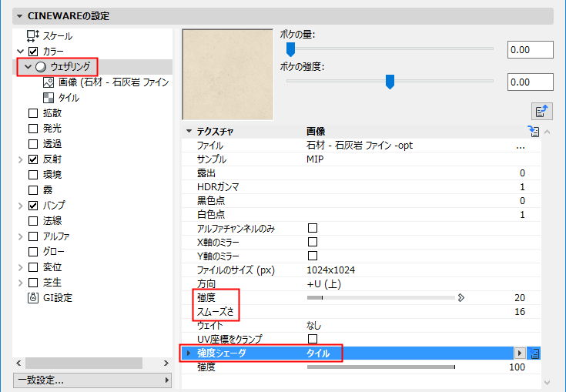The width and height of the screenshot is (566, 392).
Task: Click the 露出 value 0
Action: point(522,173)
